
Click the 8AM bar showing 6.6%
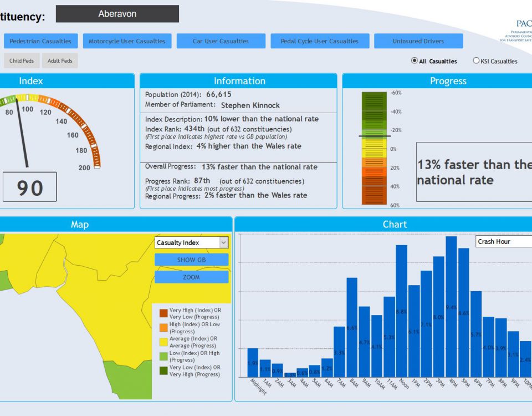(x=352, y=327)
